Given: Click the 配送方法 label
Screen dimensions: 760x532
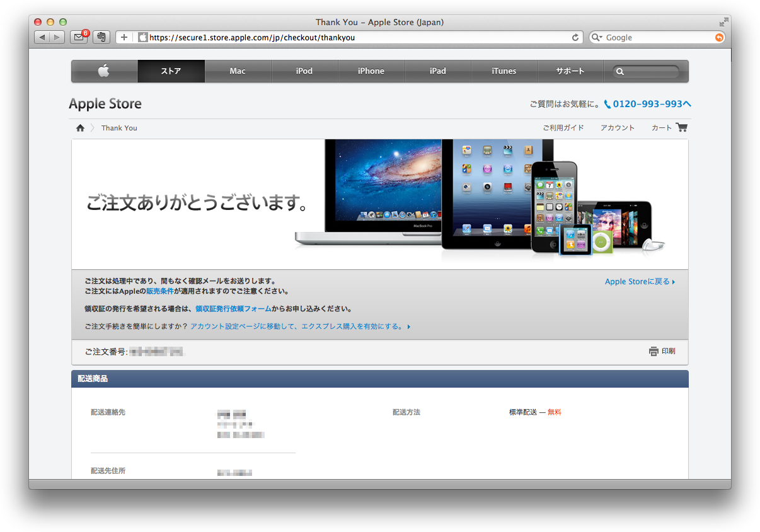Looking at the screenshot, I should pyautogui.click(x=406, y=412).
